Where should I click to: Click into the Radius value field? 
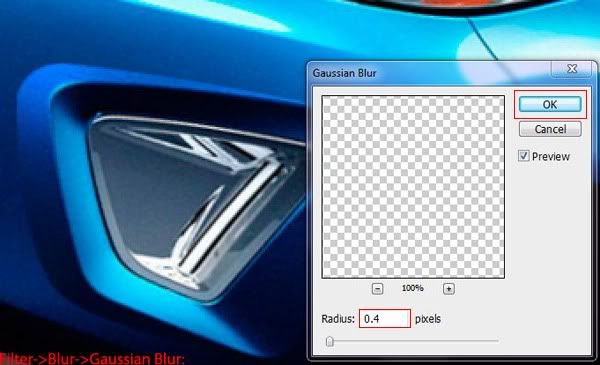(385, 319)
